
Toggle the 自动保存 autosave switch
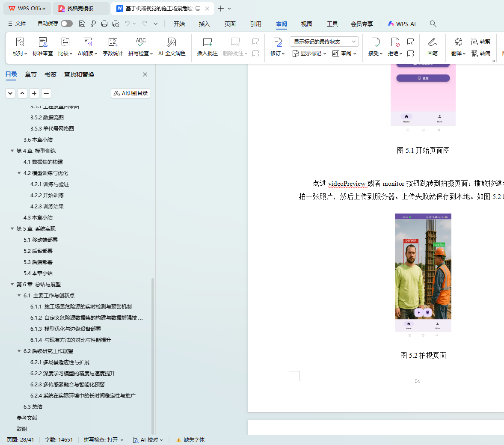coord(66,24)
